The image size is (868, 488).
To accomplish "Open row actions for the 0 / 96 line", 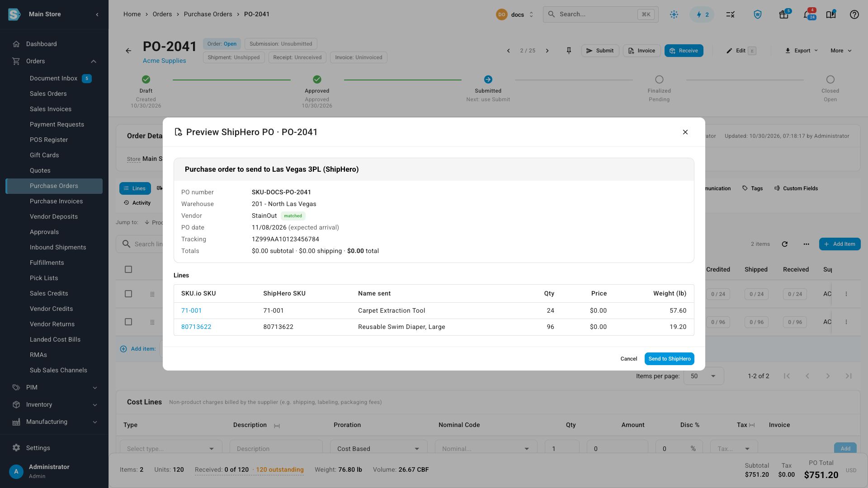I will (846, 322).
